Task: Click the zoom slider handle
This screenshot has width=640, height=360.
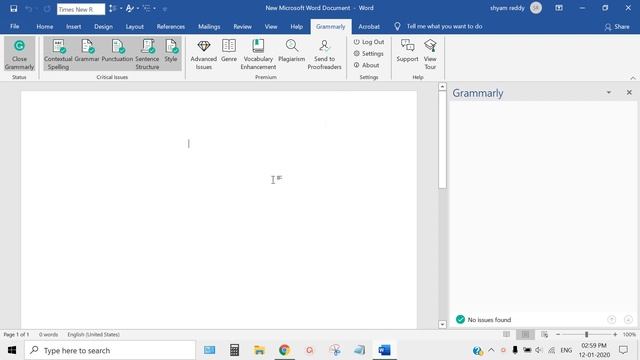Action: 587,334
